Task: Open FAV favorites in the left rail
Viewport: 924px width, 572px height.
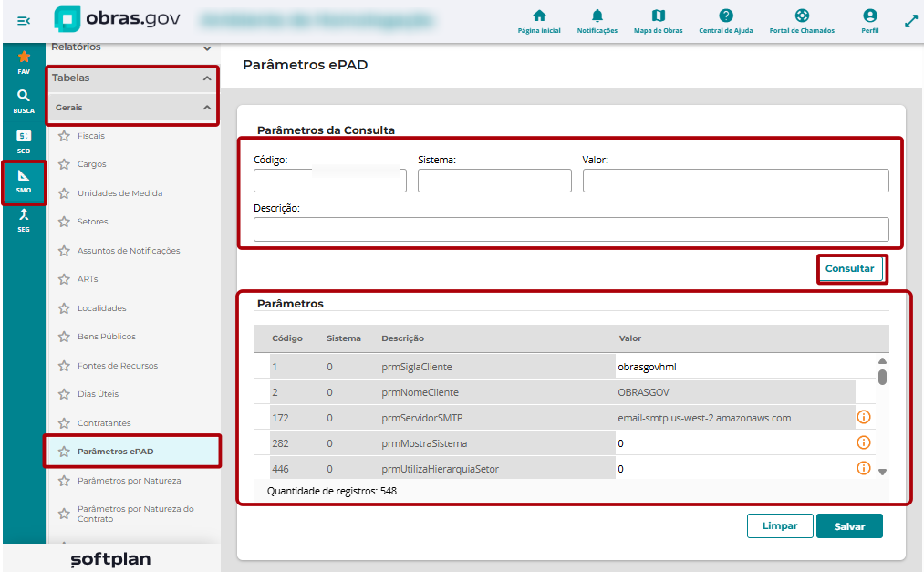Action: point(24,62)
